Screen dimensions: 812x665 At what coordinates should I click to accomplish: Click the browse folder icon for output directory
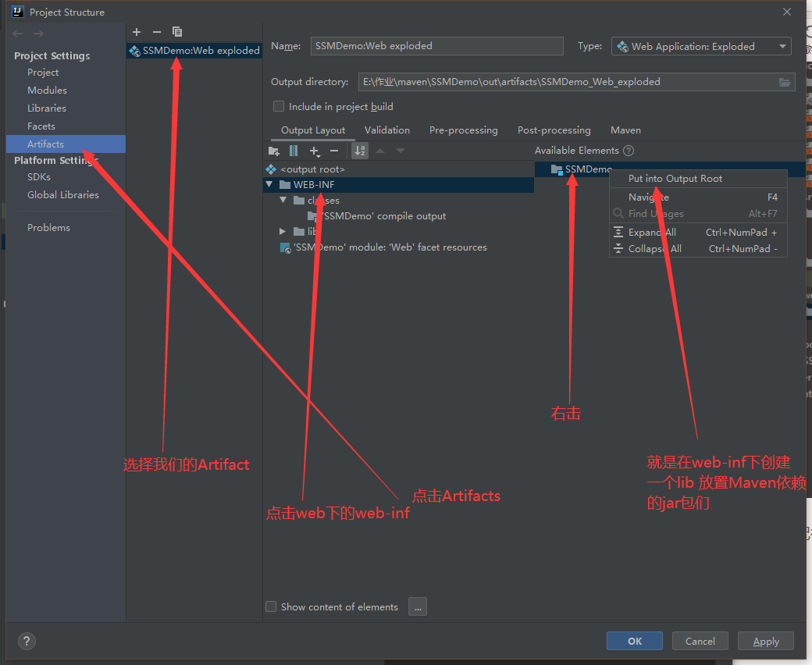(785, 82)
